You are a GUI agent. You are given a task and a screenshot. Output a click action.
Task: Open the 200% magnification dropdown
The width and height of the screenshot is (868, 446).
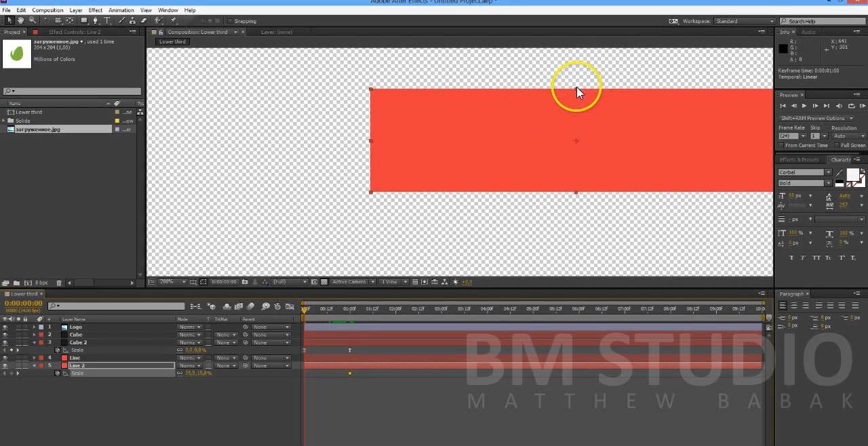(x=173, y=282)
